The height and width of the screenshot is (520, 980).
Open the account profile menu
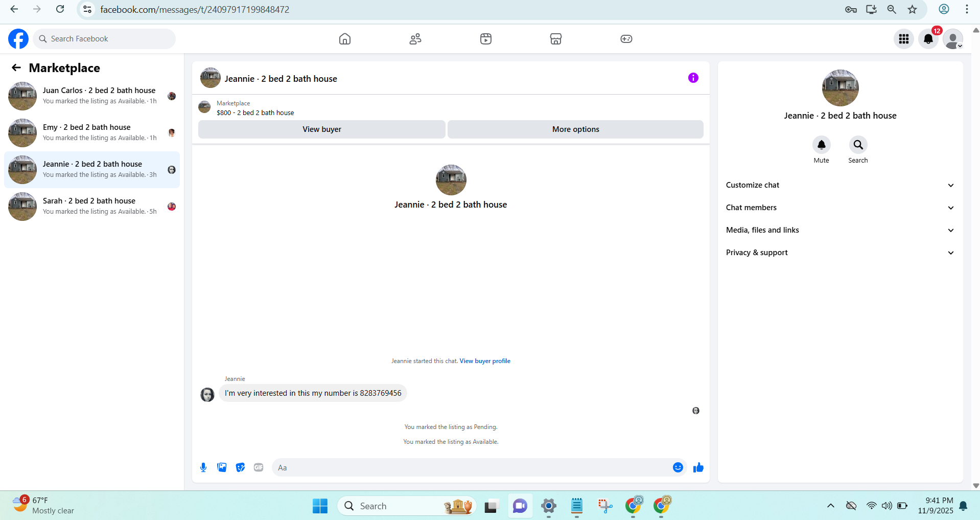(953, 39)
